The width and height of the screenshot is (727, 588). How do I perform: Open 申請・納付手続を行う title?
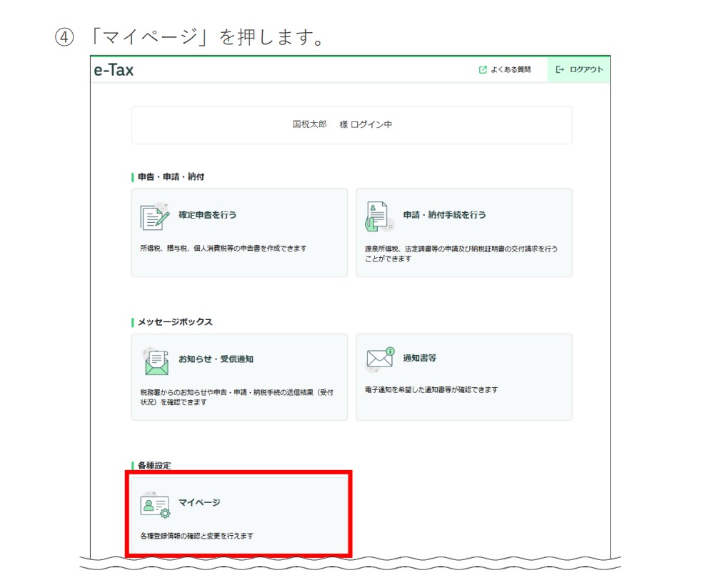444,214
